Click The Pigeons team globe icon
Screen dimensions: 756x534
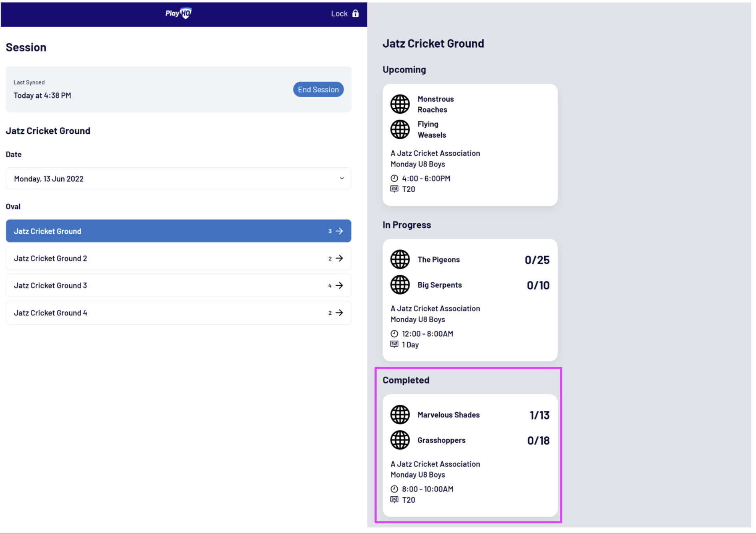pyautogui.click(x=400, y=259)
